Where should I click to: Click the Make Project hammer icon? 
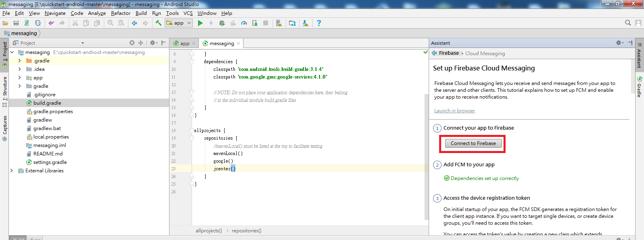(159, 23)
